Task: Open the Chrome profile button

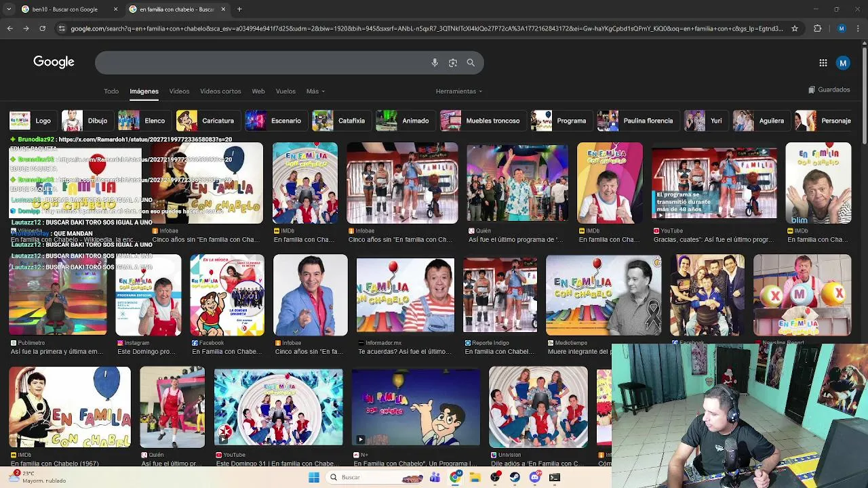Action: click(842, 28)
